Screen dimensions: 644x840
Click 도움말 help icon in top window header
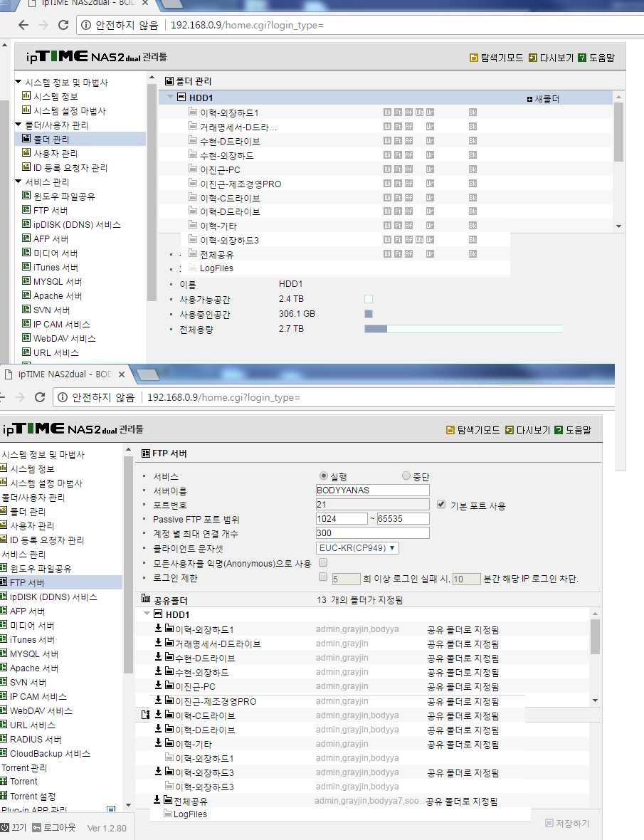click(x=582, y=58)
